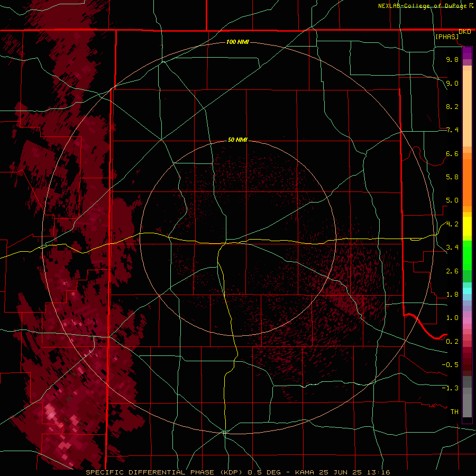This screenshot has width=476, height=476.
Task: Click the 4.2 legend value
Action: tap(452, 224)
